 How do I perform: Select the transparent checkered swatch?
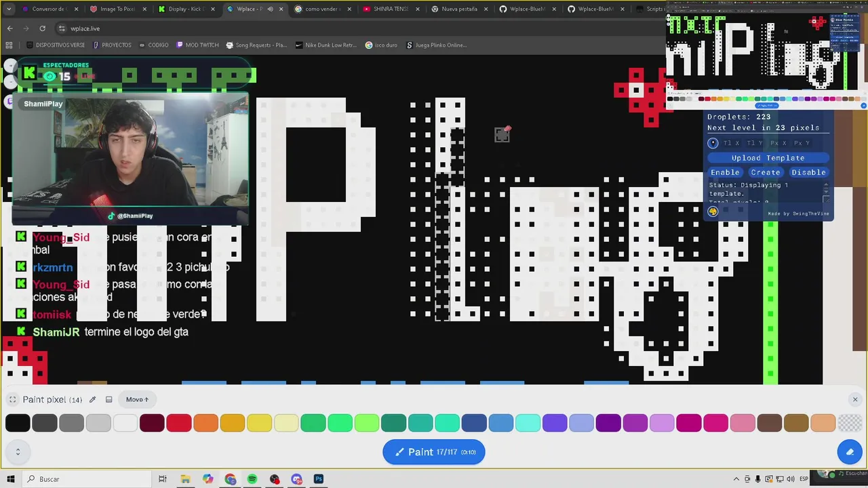[x=850, y=424]
